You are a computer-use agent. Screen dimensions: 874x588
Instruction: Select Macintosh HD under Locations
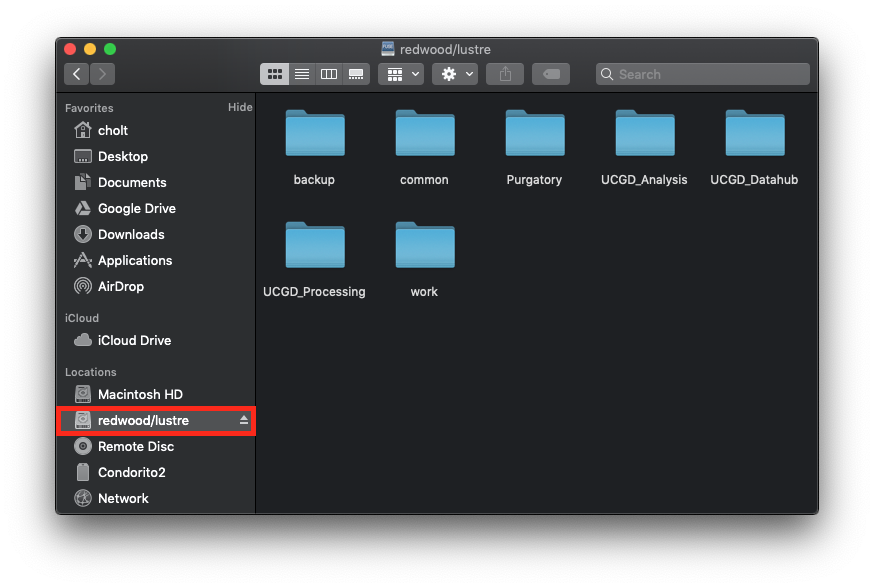pyautogui.click(x=156, y=395)
